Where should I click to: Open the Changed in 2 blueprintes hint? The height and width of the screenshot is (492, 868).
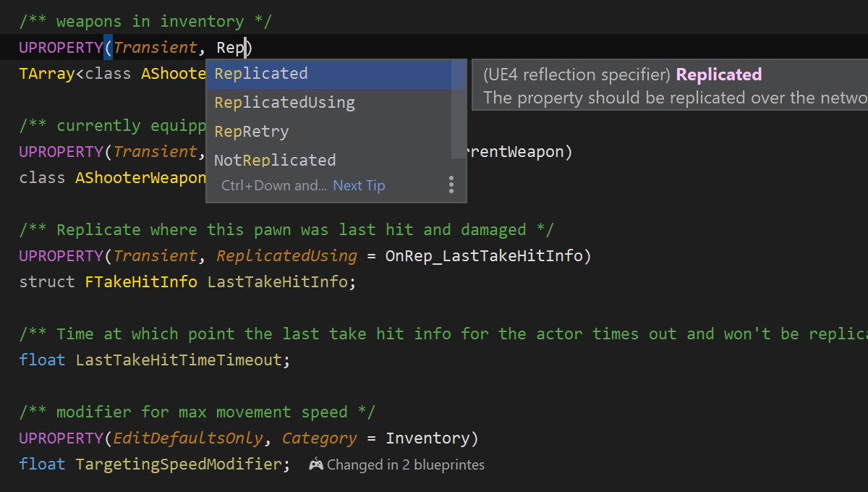pos(405,465)
